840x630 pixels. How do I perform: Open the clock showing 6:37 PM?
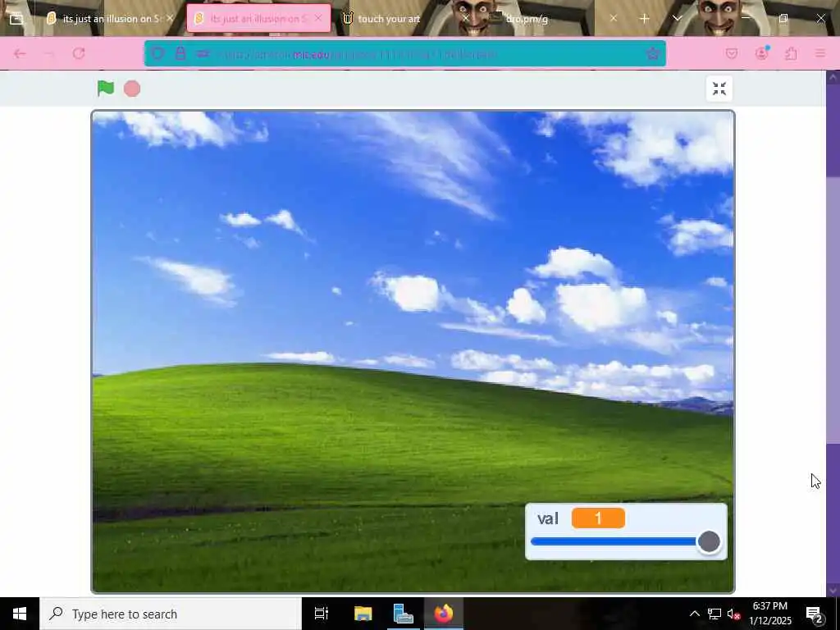pyautogui.click(x=769, y=614)
